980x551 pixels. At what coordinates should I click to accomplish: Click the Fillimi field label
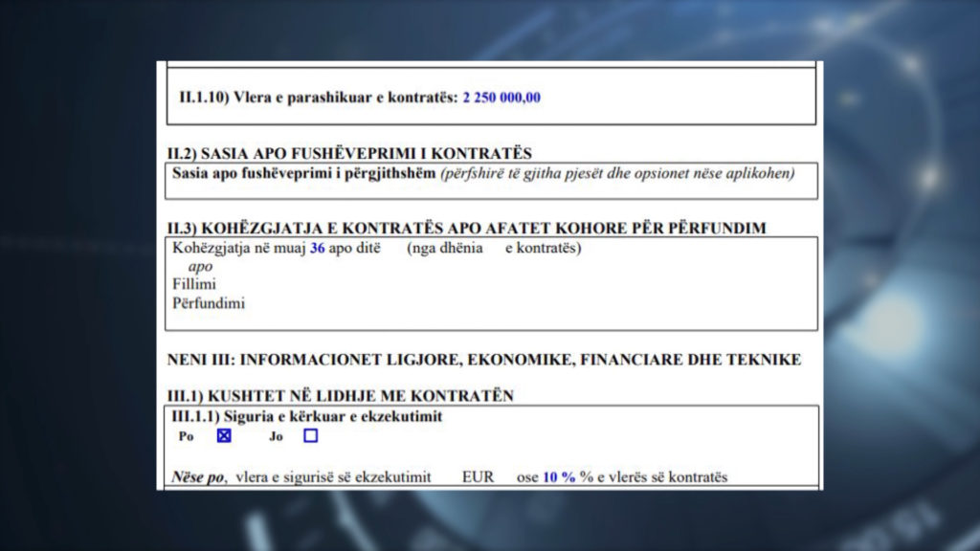coord(194,284)
